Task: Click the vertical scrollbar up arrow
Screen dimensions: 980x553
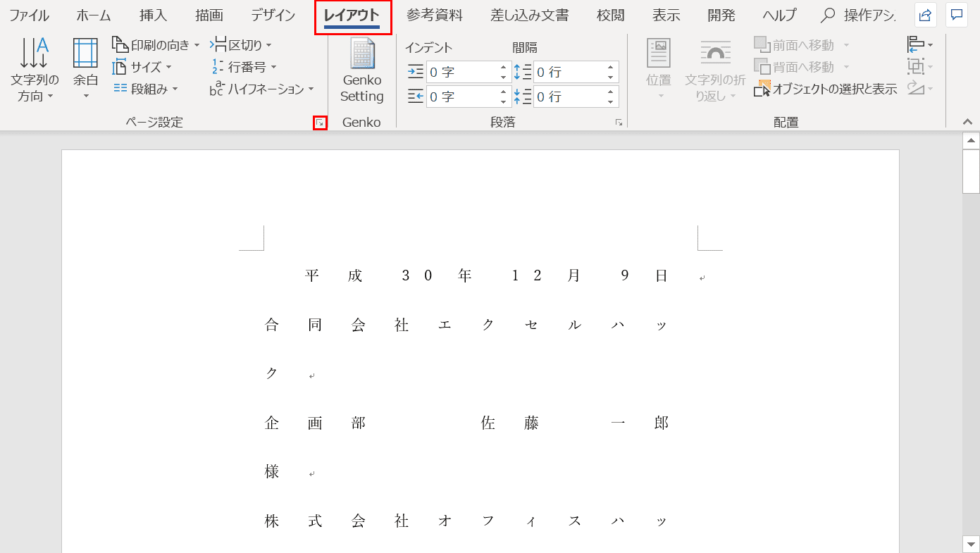Action: (x=972, y=141)
